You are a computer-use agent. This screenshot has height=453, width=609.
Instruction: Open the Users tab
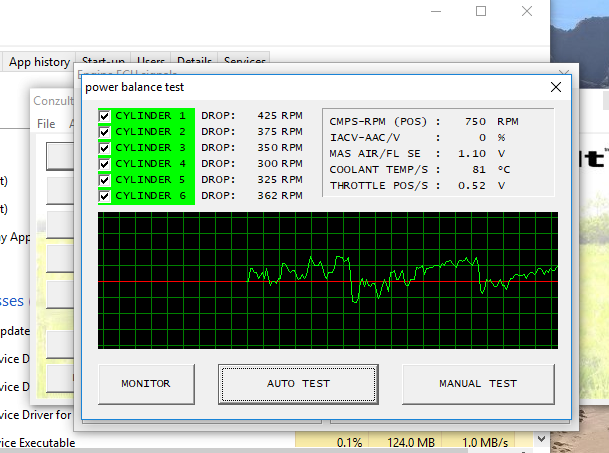click(151, 62)
